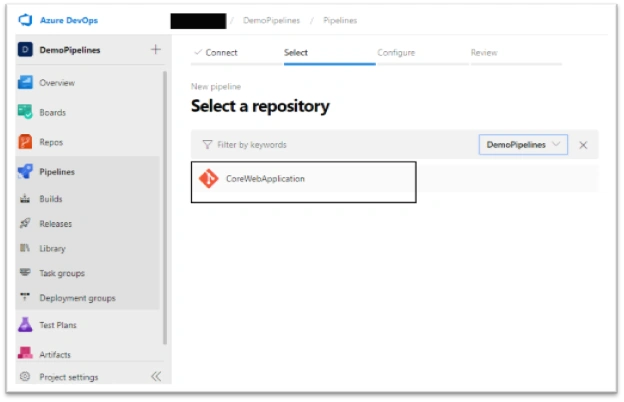624x402 pixels.
Task: Go to the Overview section
Action: coord(57,83)
